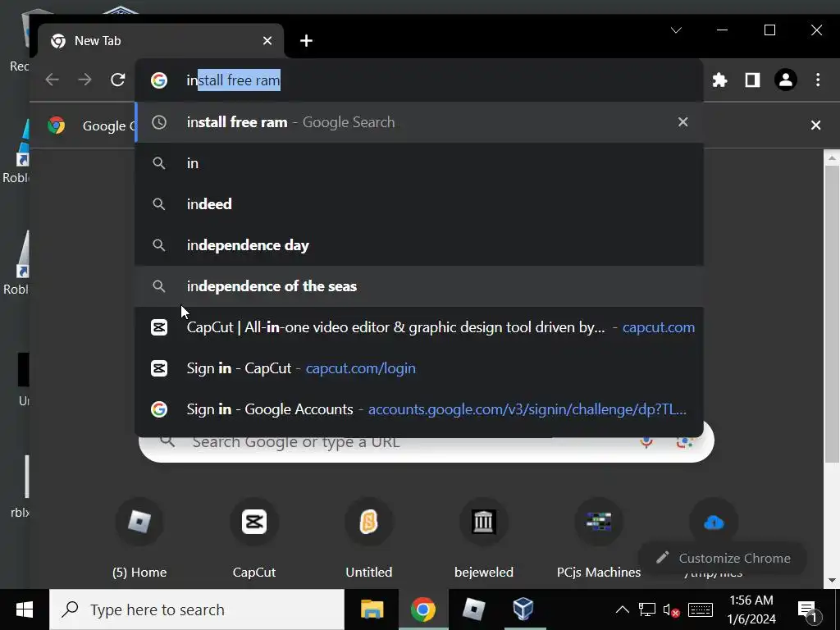The image size is (840, 630).
Task: Select 'install free ram' Google Search suggestion
Action: pos(419,122)
